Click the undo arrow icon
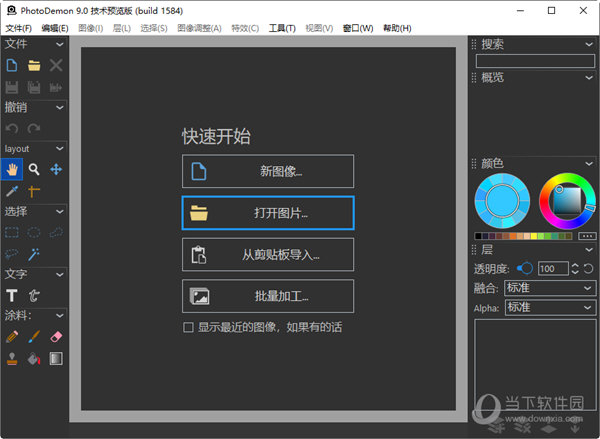The width and height of the screenshot is (600, 439). [x=12, y=129]
